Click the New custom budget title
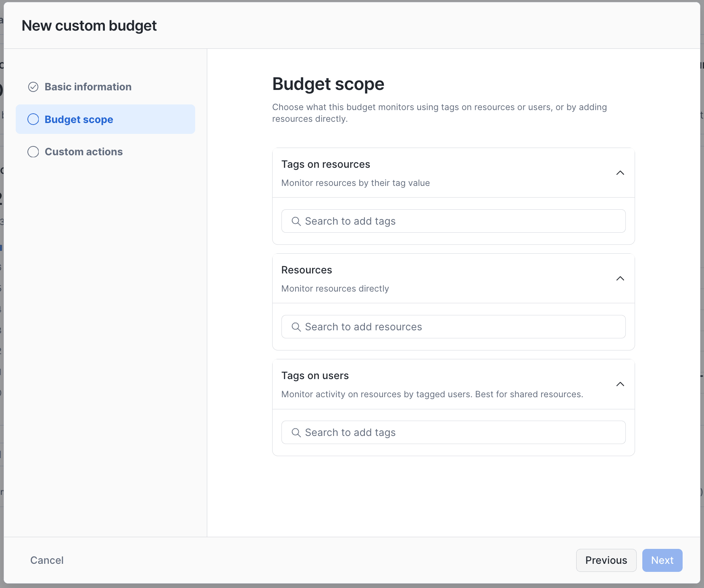The image size is (704, 588). click(89, 25)
